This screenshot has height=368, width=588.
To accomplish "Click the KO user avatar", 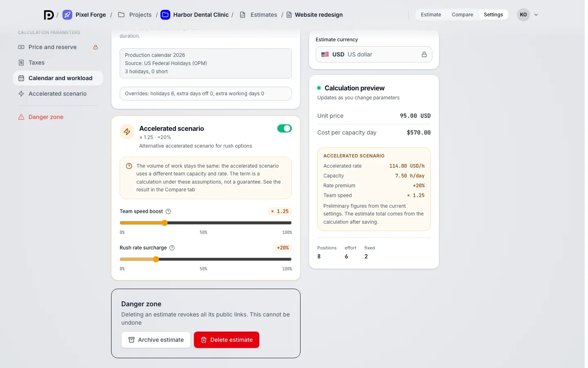I will (x=523, y=15).
